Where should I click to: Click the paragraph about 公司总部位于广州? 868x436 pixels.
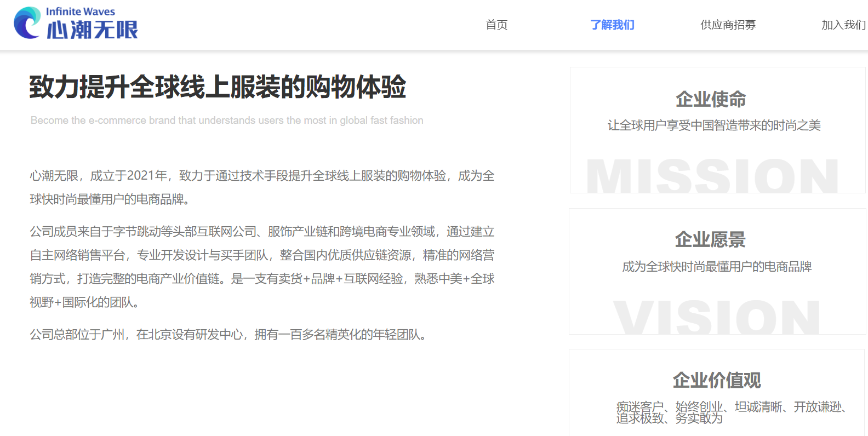point(229,335)
